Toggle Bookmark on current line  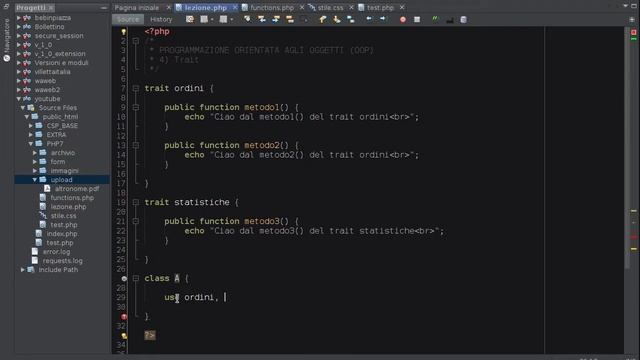tap(351, 19)
